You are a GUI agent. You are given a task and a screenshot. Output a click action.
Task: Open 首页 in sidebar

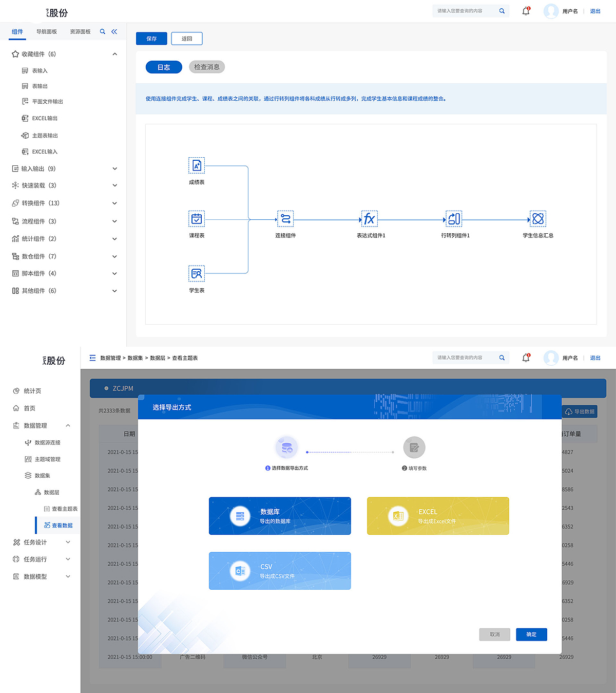click(24, 408)
